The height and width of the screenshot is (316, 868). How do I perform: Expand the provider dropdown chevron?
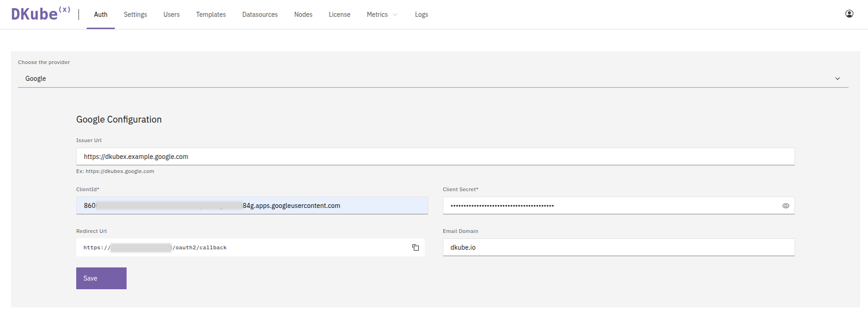[x=837, y=79]
